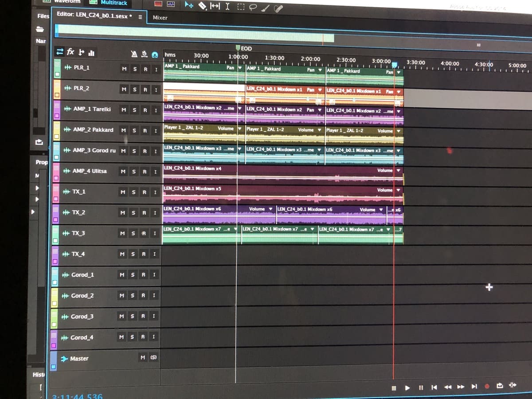The image size is (532, 399).
Task: Select the Razor tool in toolbar
Action: (202, 5)
